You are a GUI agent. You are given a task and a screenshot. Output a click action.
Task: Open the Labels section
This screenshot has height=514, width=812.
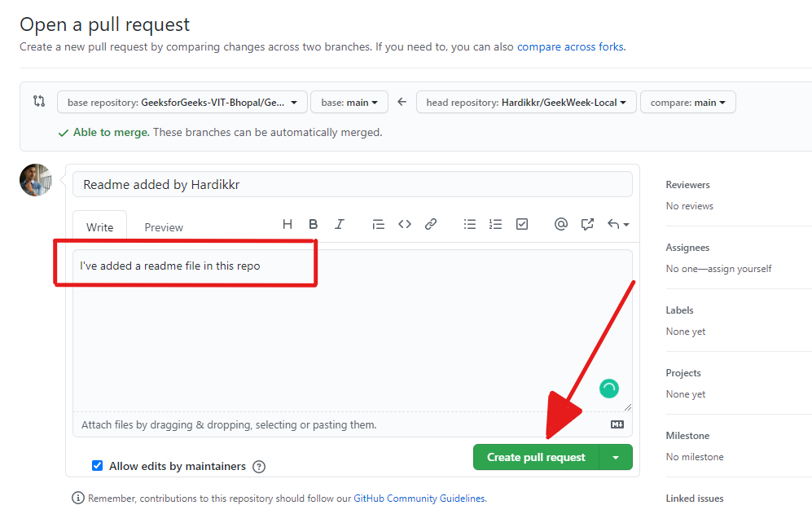click(679, 310)
